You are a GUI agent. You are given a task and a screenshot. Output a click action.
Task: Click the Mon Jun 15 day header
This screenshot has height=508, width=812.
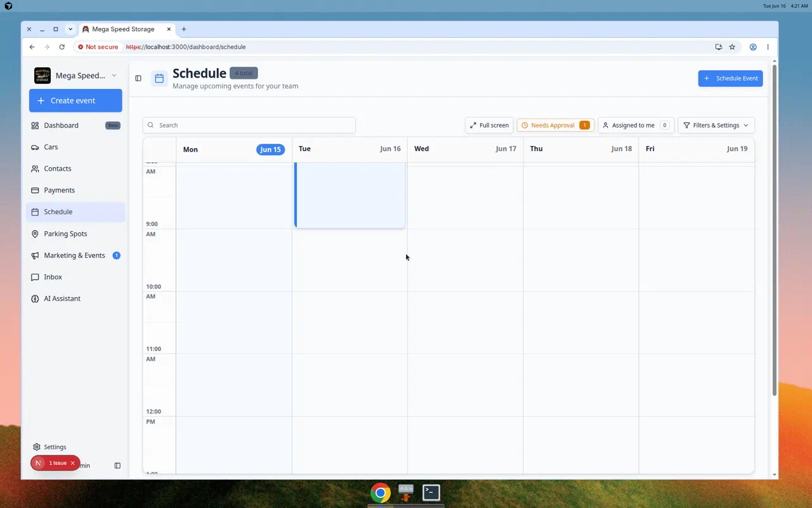tap(233, 149)
